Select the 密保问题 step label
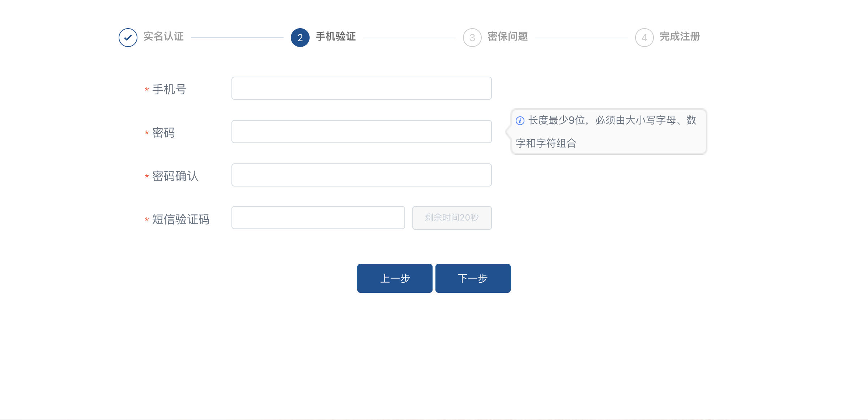The height and width of the screenshot is (420, 868). [x=508, y=37]
